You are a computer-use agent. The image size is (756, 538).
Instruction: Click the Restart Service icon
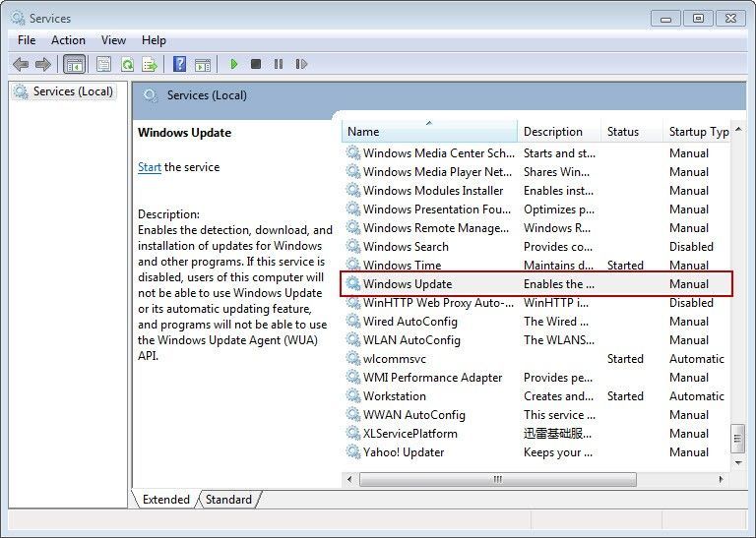[x=301, y=64]
